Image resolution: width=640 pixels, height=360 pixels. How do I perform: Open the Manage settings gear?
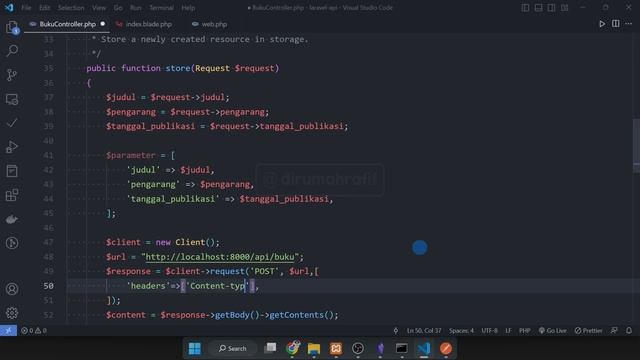click(12, 313)
